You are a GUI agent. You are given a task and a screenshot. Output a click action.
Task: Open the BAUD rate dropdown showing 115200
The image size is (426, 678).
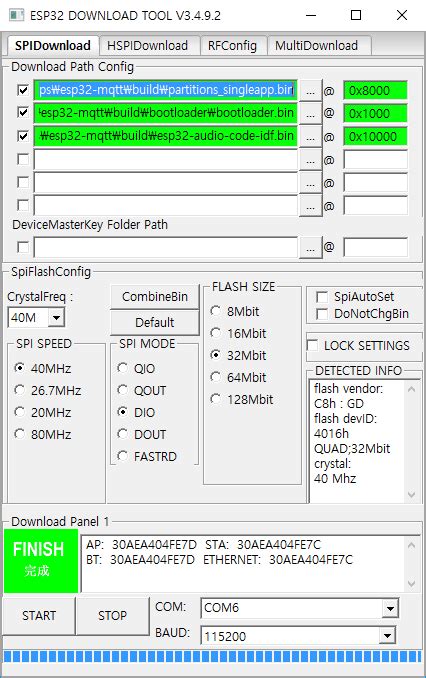point(387,636)
